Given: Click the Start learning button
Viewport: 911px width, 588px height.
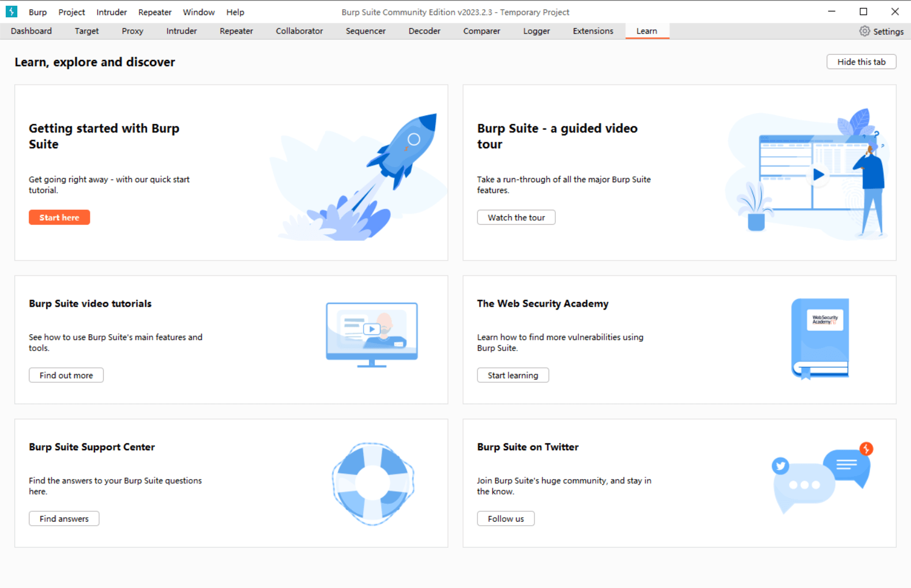Looking at the screenshot, I should coord(513,375).
